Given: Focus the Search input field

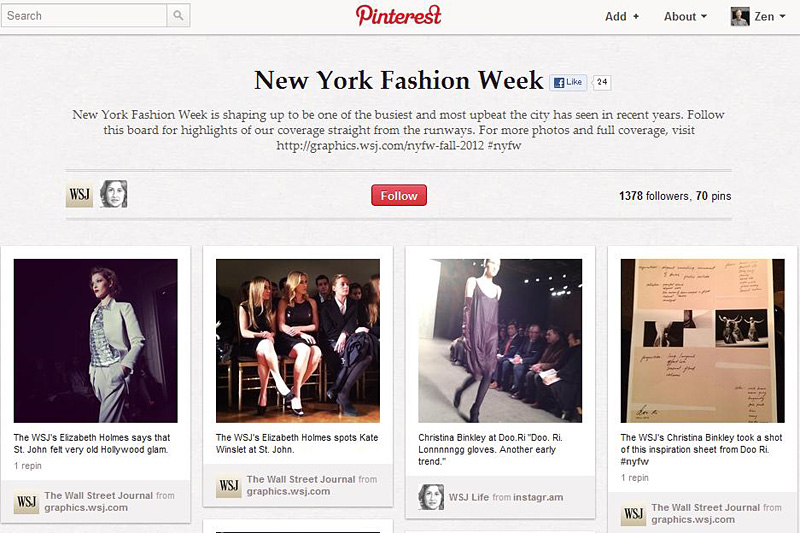Looking at the screenshot, I should click(84, 16).
